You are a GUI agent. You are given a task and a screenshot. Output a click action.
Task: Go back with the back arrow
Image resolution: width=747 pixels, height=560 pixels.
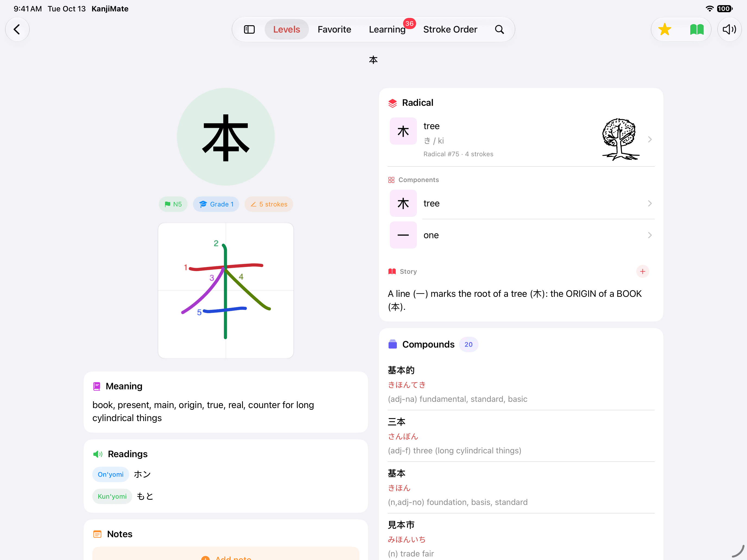pyautogui.click(x=17, y=29)
